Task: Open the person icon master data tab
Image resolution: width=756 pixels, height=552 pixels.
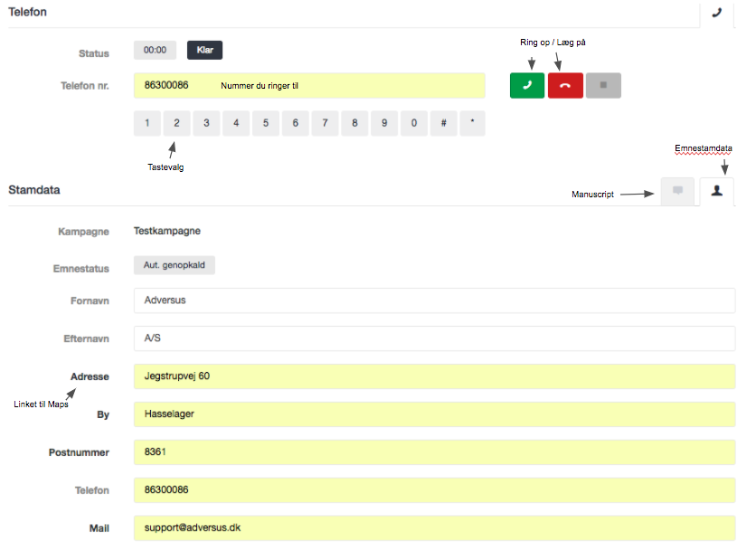Action: pyautogui.click(x=717, y=191)
